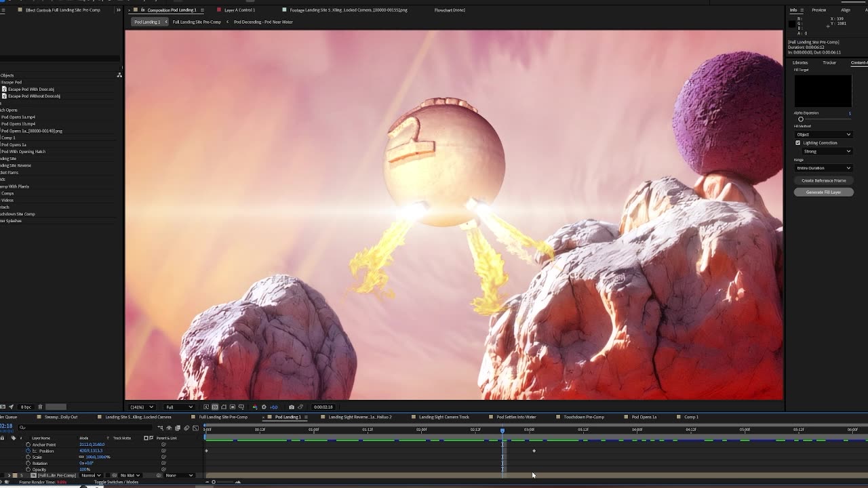Image resolution: width=868 pixels, height=488 pixels.
Task: Open the project flowchart view icon
Action: (x=119, y=75)
